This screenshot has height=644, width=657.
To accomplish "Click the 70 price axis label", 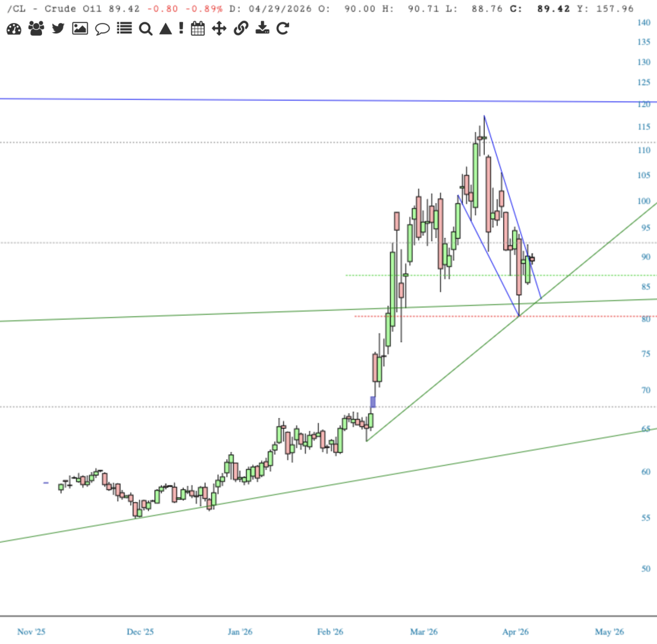I will pyautogui.click(x=645, y=390).
